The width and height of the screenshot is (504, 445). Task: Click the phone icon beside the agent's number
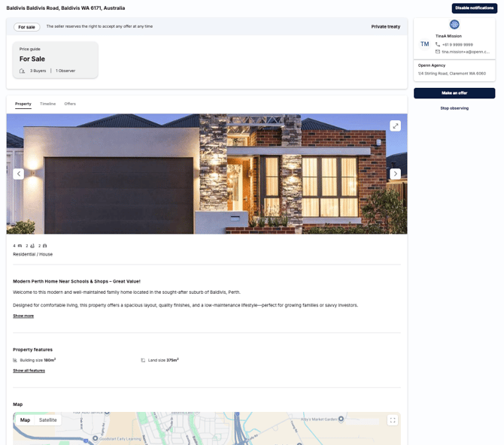[x=438, y=44]
